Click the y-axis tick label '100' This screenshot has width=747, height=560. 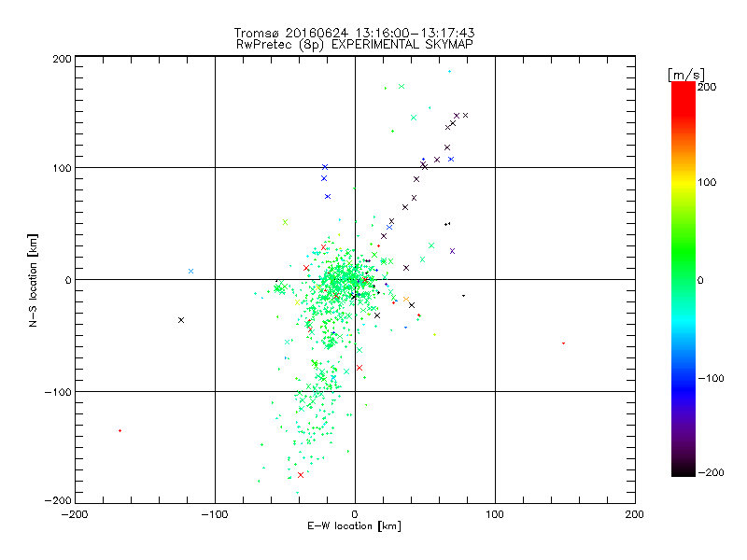62,168
